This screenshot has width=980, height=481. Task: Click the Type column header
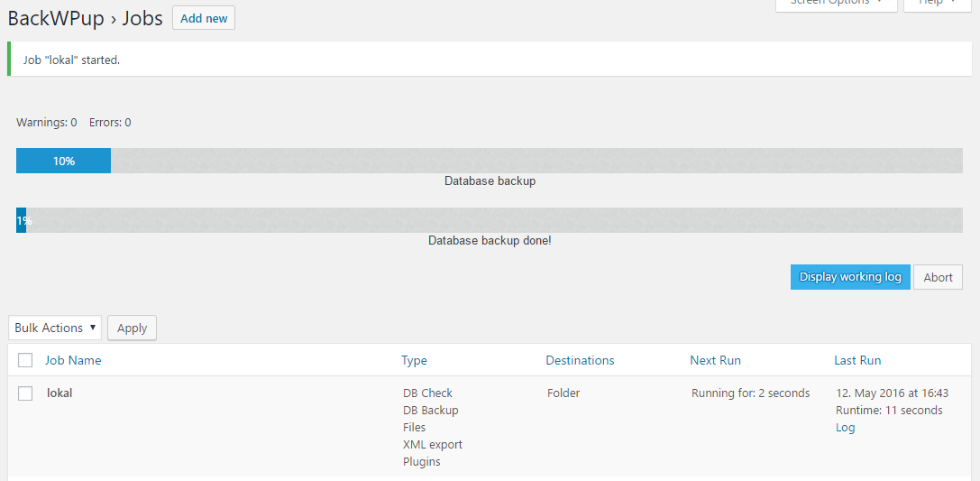pyautogui.click(x=414, y=360)
